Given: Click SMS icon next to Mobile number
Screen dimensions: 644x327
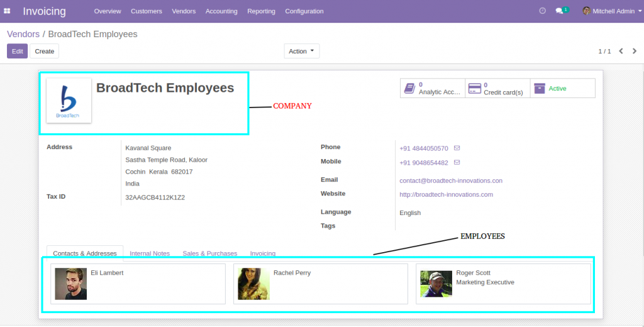Looking at the screenshot, I should tap(457, 162).
